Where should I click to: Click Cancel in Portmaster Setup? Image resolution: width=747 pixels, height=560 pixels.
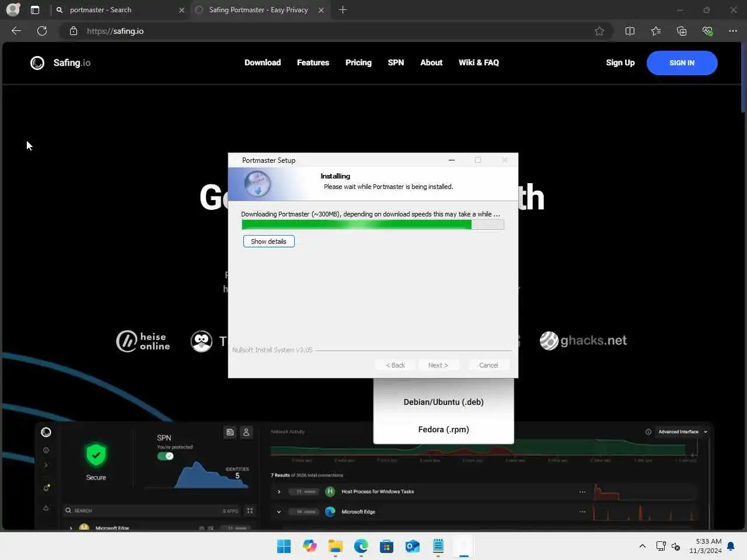tap(488, 365)
